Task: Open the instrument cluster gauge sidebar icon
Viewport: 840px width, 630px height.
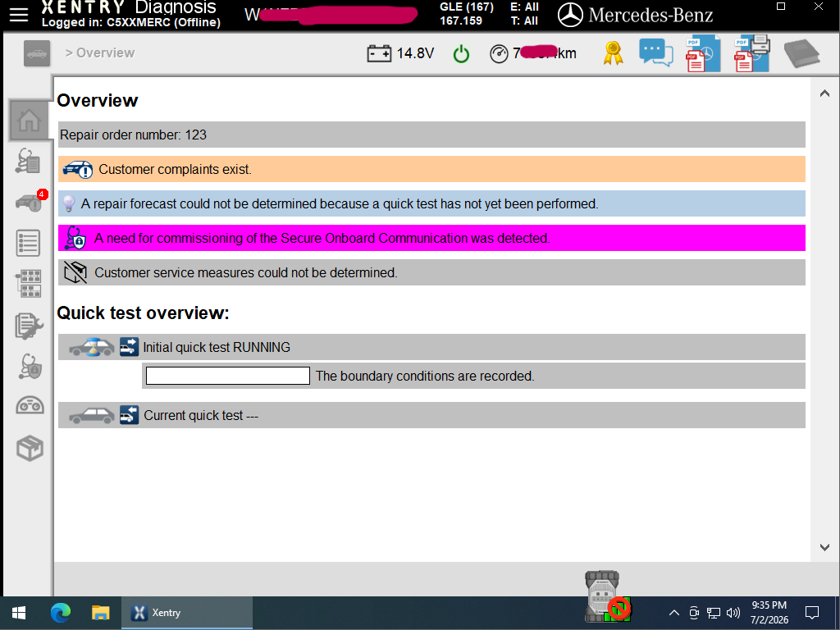Action: pyautogui.click(x=30, y=405)
